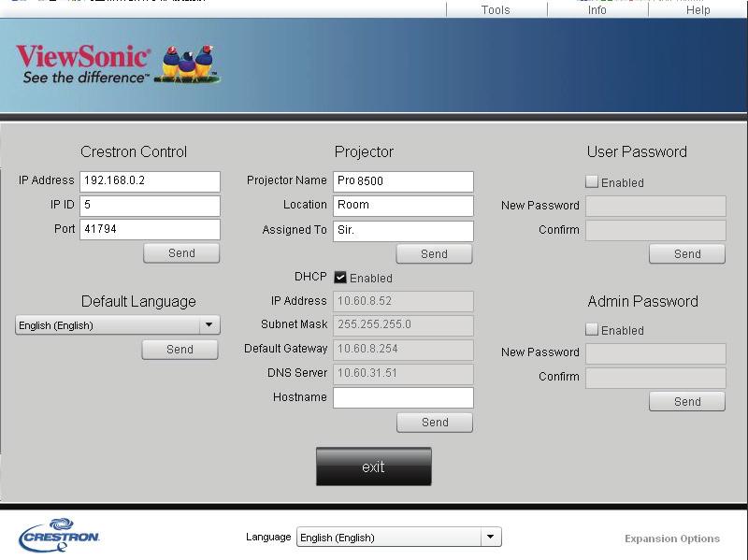Click the Default Gateway field
The image size is (748, 560).
(403, 350)
